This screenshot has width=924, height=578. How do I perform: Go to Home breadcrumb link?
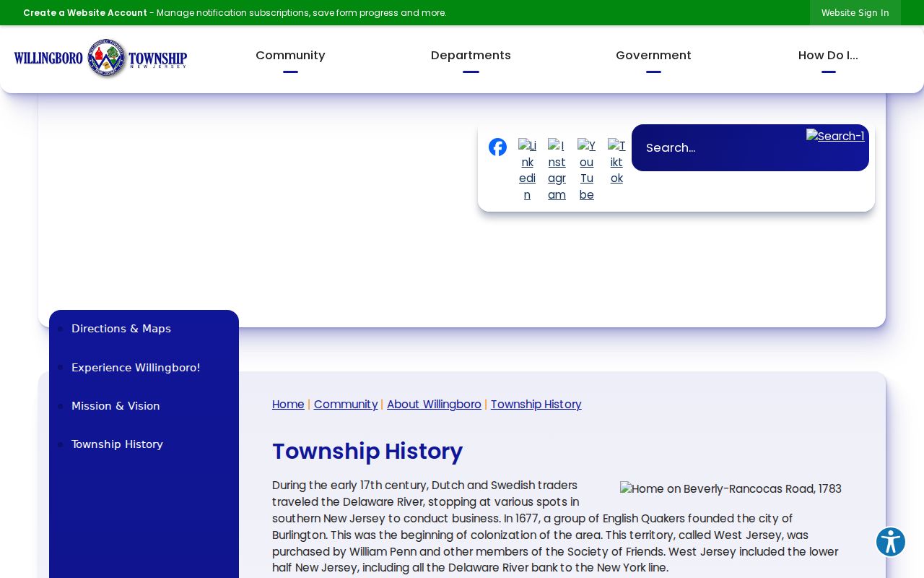288,405
